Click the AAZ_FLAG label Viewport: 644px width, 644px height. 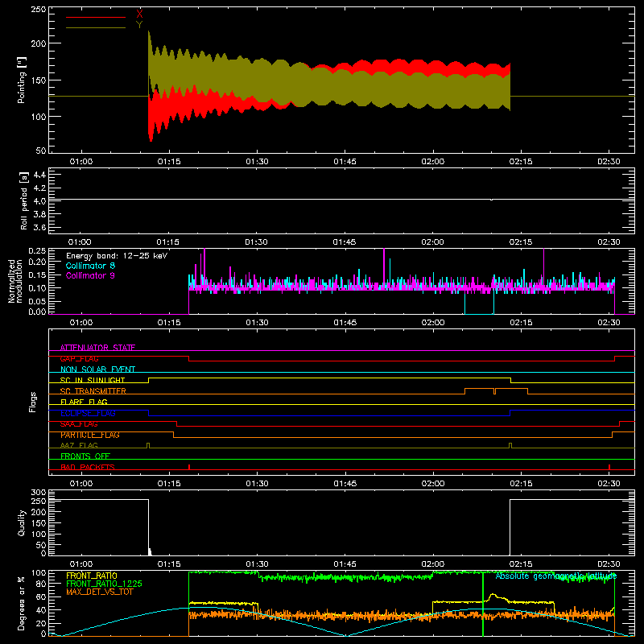pos(79,445)
